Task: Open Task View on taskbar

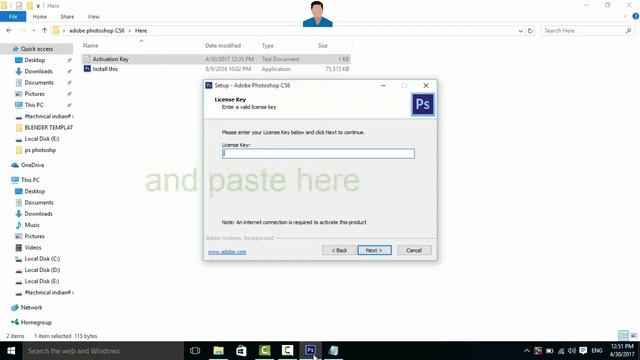Action: [195, 351]
